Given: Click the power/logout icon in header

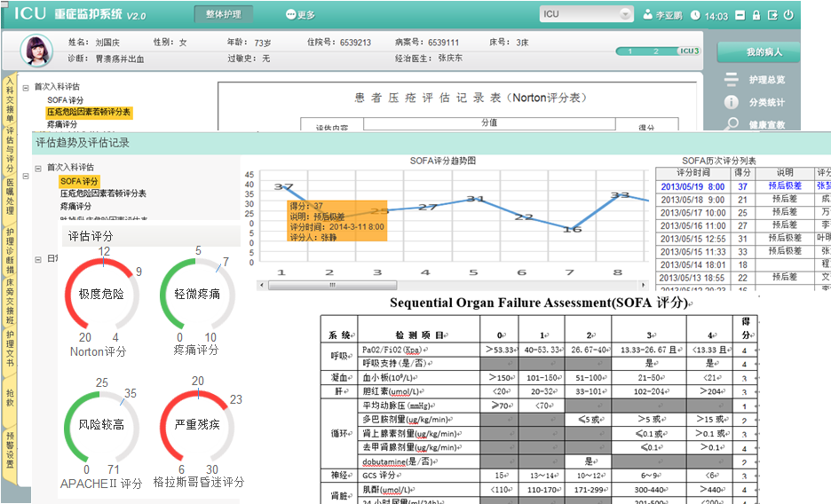Looking at the screenshot, I should (x=788, y=15).
